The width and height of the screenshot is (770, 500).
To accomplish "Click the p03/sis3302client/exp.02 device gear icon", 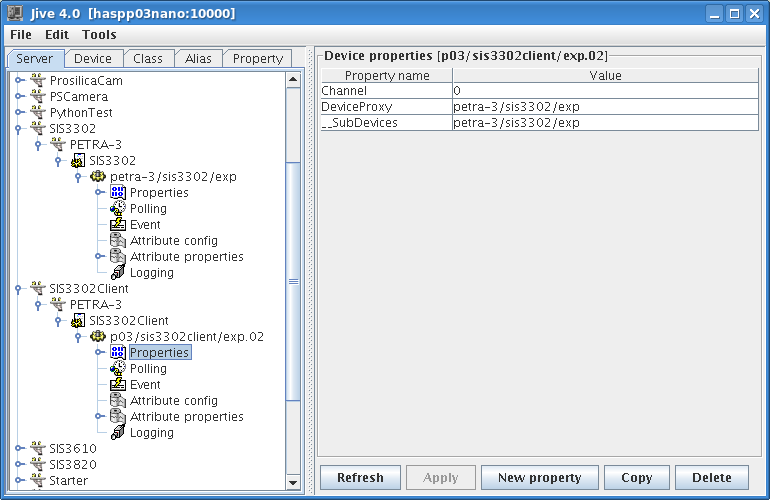I will coord(98,336).
